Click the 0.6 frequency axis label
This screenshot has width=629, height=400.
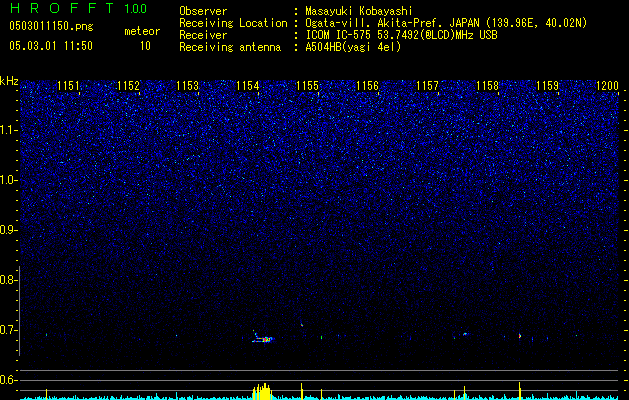point(9,380)
